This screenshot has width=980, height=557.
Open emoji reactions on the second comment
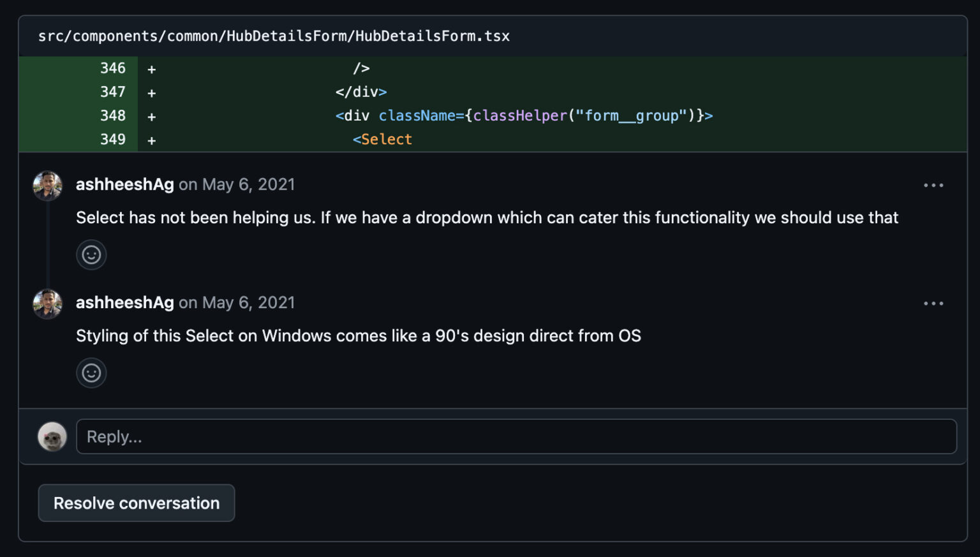(91, 373)
